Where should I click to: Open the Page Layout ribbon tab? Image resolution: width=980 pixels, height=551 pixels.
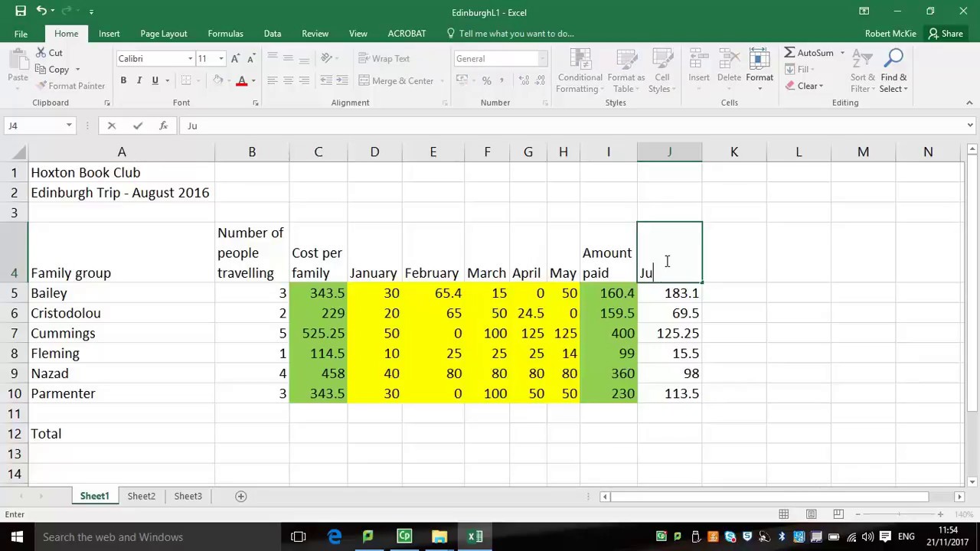163,34
